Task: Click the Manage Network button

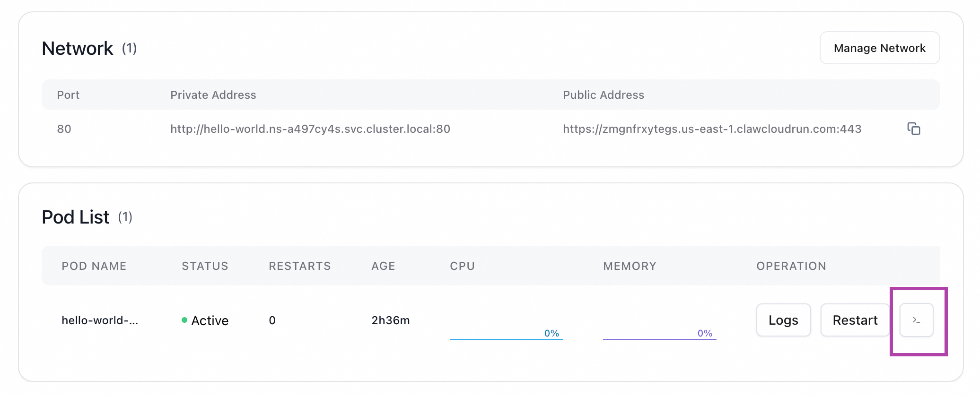Action: click(879, 48)
